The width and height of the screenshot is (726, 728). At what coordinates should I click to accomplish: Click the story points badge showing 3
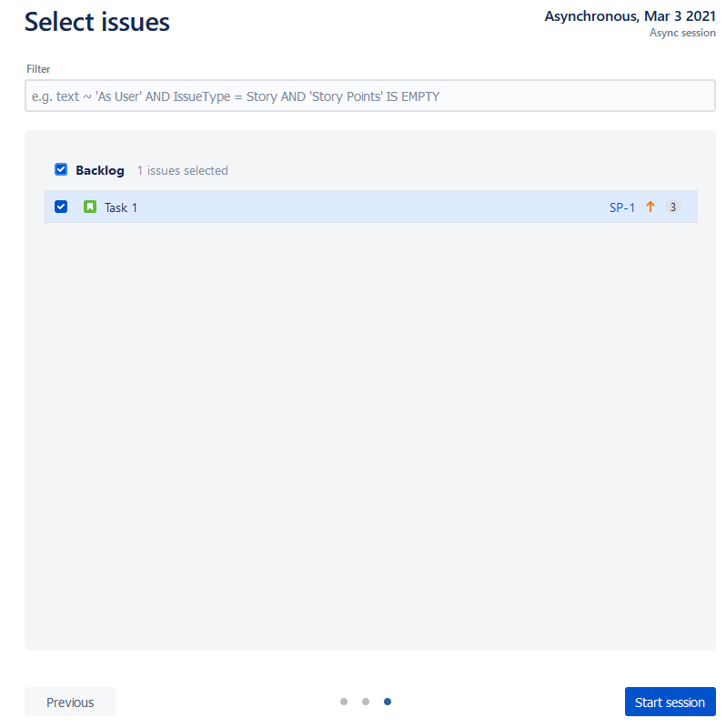[x=672, y=207]
